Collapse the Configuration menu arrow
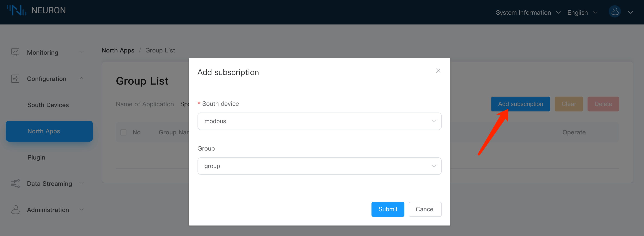 point(82,78)
